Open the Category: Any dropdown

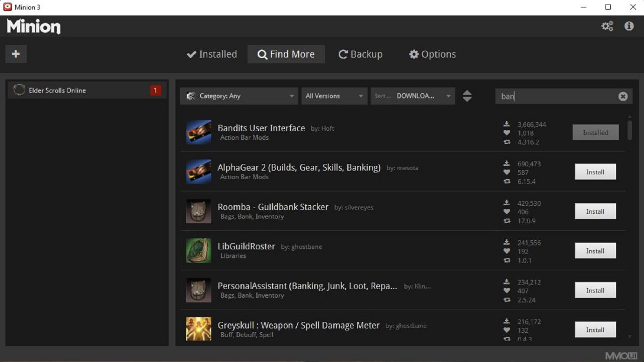click(x=238, y=96)
